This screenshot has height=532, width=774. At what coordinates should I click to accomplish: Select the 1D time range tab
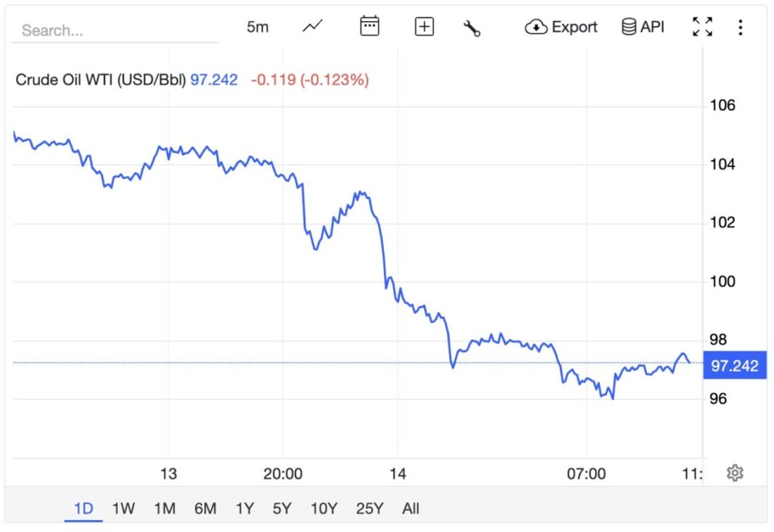pos(83,509)
